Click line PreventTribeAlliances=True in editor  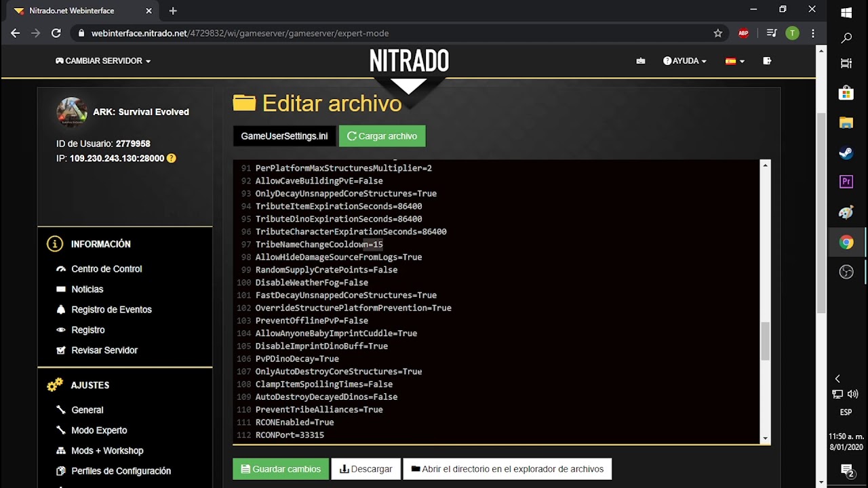click(319, 409)
